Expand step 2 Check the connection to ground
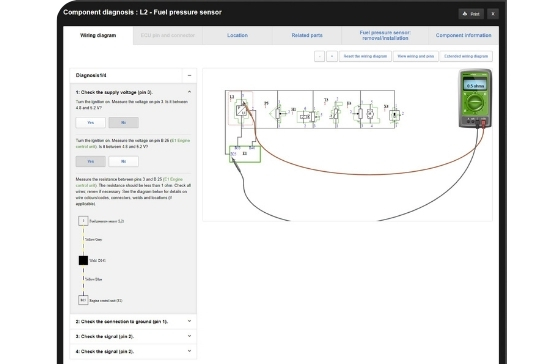Screen dimensions: 544x364 tap(189, 321)
